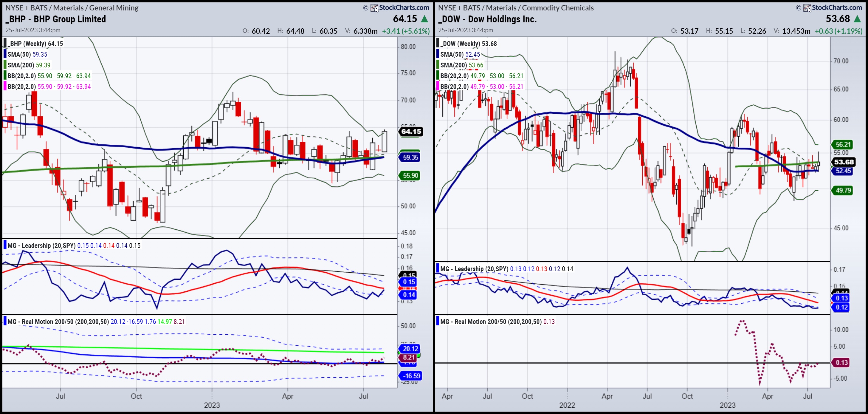The image size is (868, 414).
Task: Click the green up arrow beside 53.68
Action: click(x=857, y=19)
